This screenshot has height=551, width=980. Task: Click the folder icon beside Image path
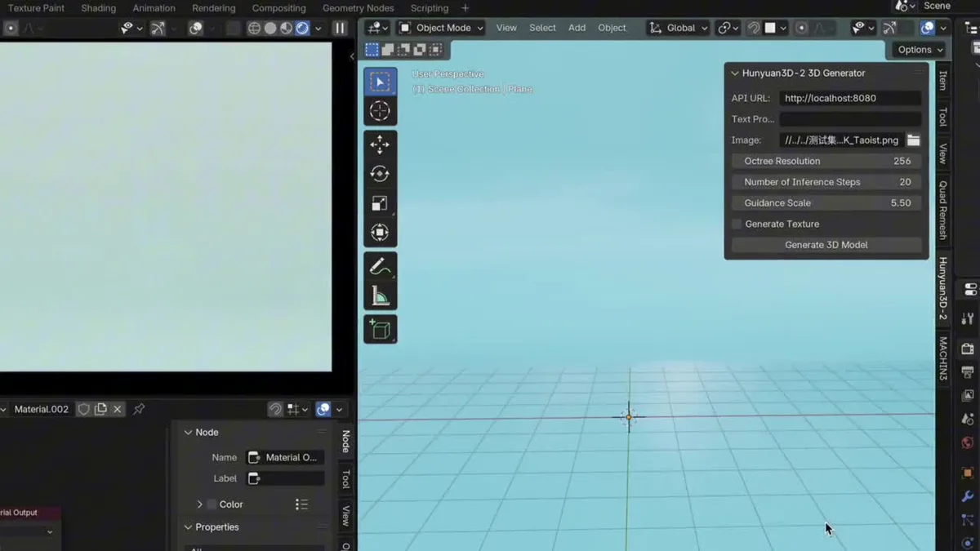tap(913, 140)
